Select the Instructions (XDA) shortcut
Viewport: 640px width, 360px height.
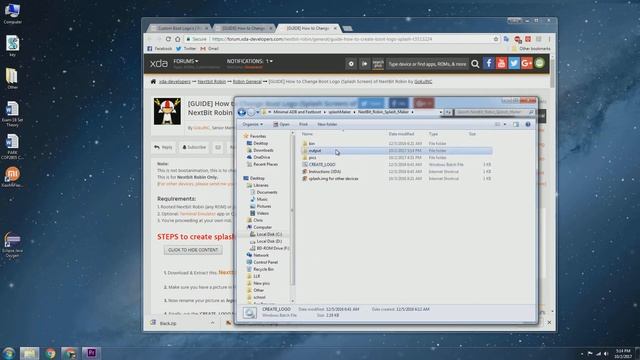(x=324, y=171)
